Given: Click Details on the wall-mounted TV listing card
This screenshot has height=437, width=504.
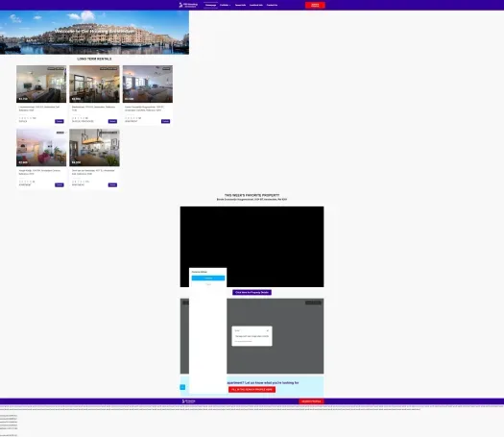Looking at the screenshot, I should click(x=60, y=121).
